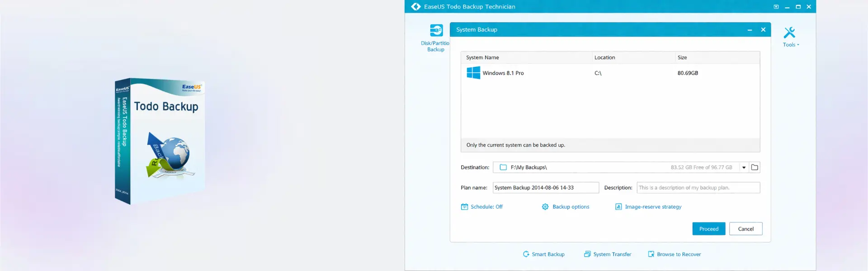Select the Windows 8.1 Pro row text
The height and width of the screenshot is (271, 868).
pos(503,73)
